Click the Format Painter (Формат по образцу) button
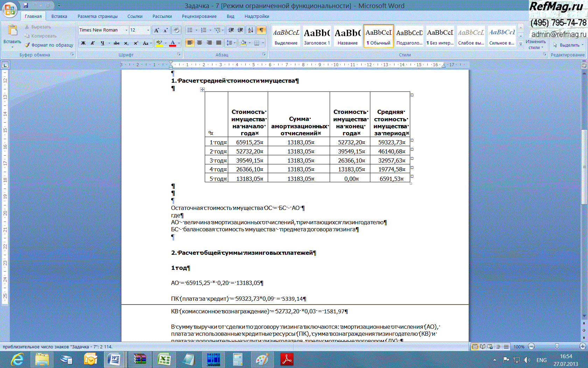This screenshot has width=588, height=368. 49,45
